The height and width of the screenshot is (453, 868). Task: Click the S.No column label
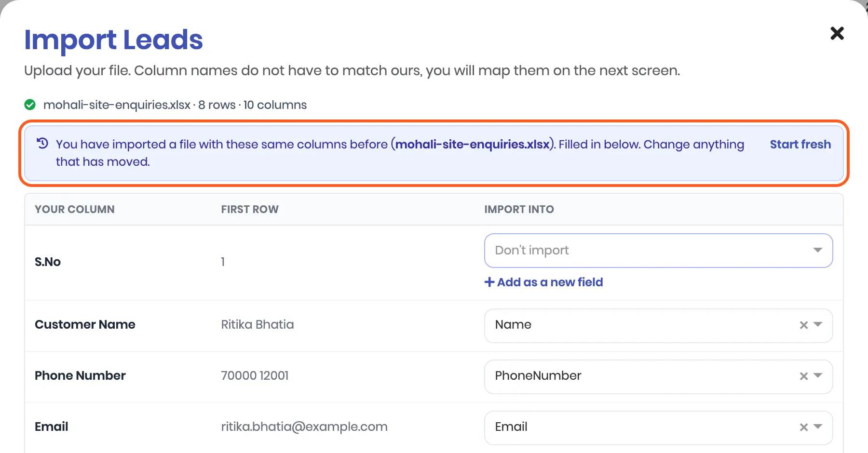point(48,262)
